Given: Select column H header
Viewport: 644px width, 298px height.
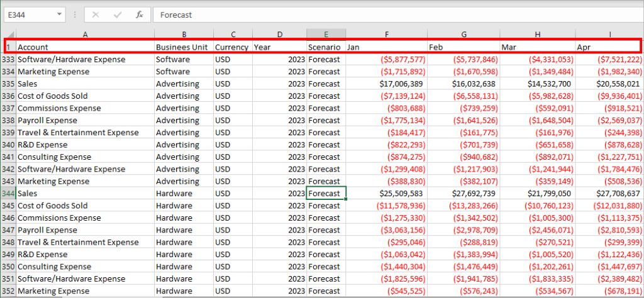Looking at the screenshot, I should [538, 34].
